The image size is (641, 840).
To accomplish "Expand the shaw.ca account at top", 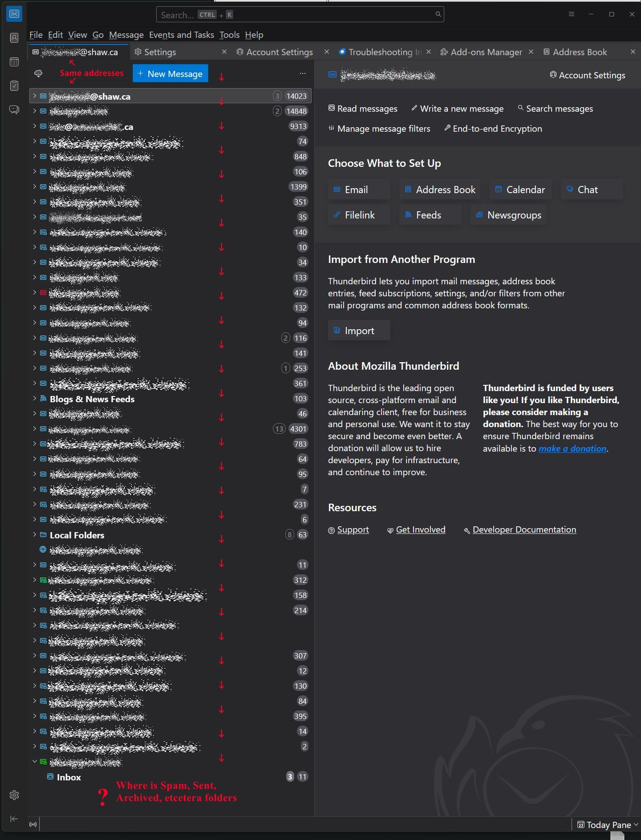I will pos(35,96).
